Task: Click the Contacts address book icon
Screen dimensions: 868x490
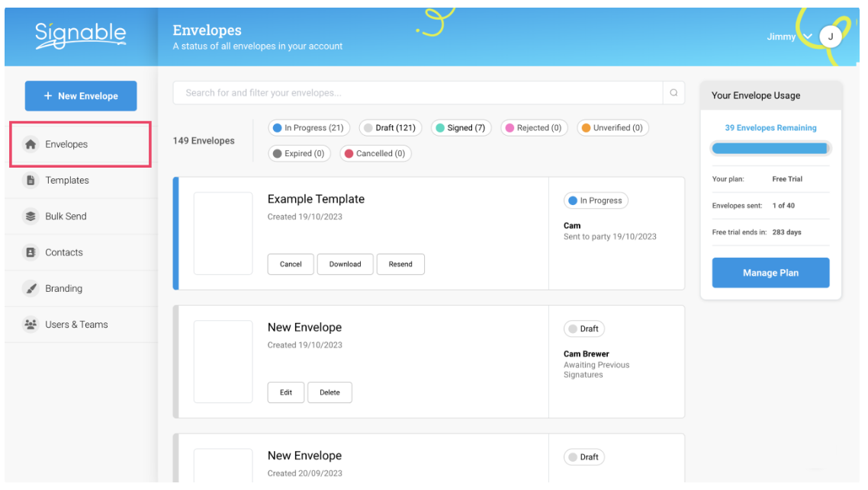Action: [x=31, y=252]
